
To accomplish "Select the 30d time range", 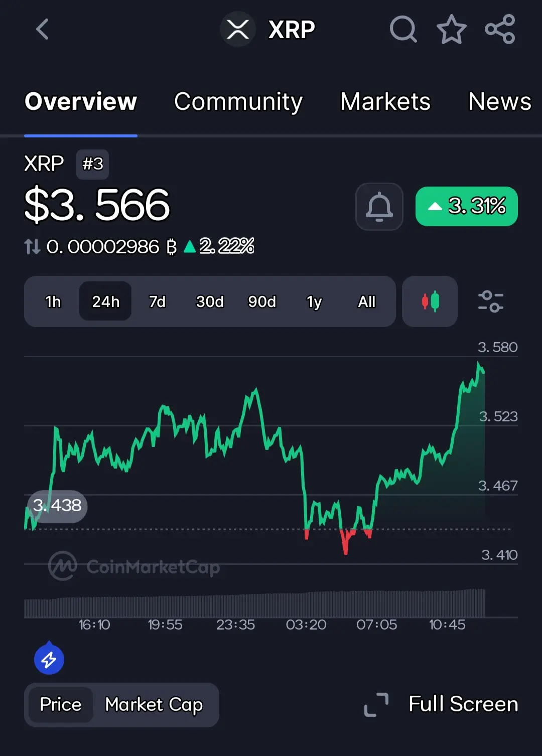I will 210,301.
